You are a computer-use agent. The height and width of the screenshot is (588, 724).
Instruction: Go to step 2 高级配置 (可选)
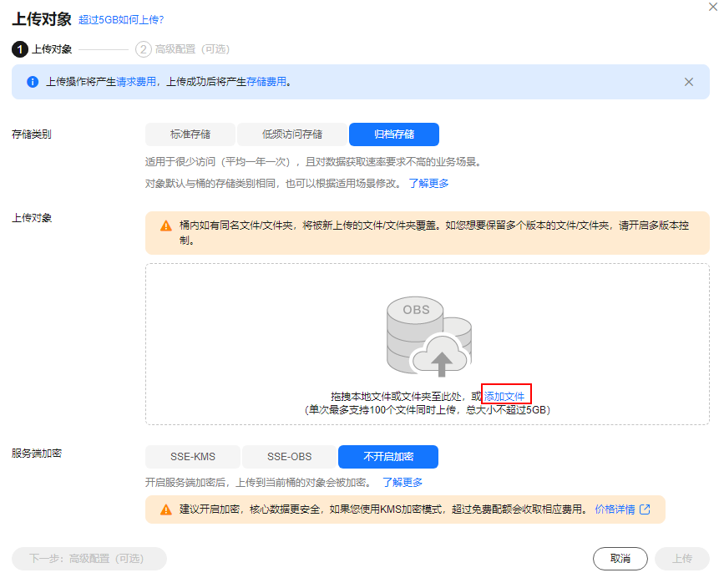tap(182, 49)
